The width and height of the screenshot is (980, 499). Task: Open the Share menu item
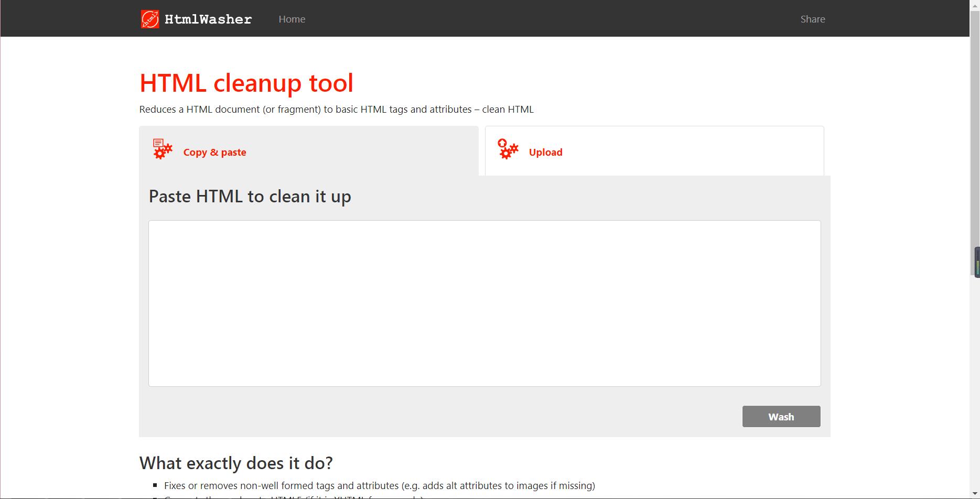[813, 19]
